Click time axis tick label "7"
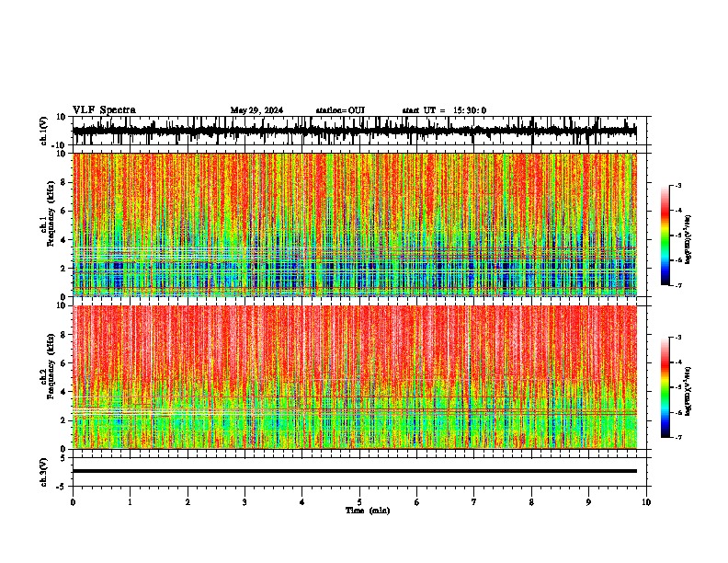The image size is (728, 563). [x=474, y=502]
